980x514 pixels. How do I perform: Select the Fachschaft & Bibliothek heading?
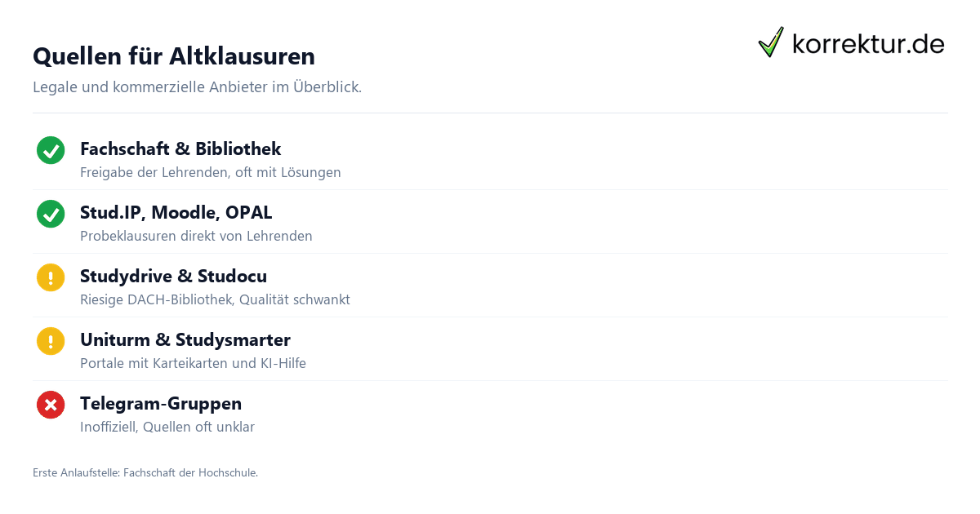[x=180, y=149]
